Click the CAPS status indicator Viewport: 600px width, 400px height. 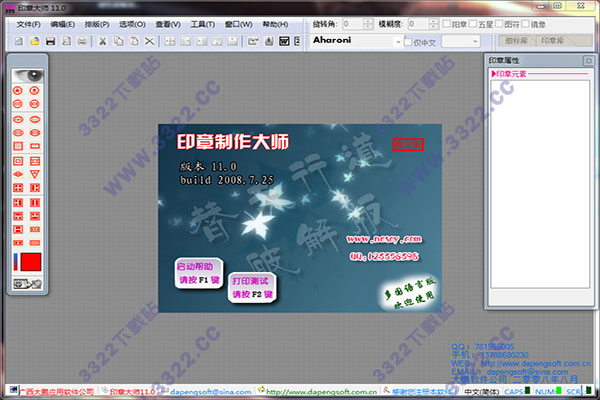[x=517, y=391]
